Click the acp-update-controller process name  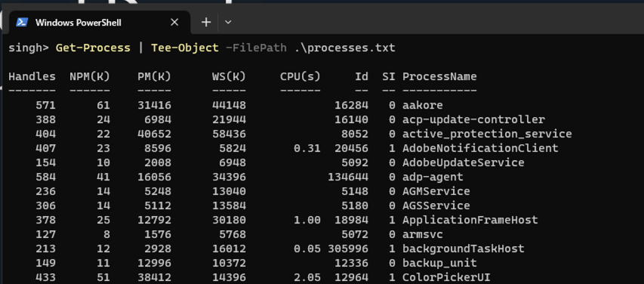[x=473, y=119]
